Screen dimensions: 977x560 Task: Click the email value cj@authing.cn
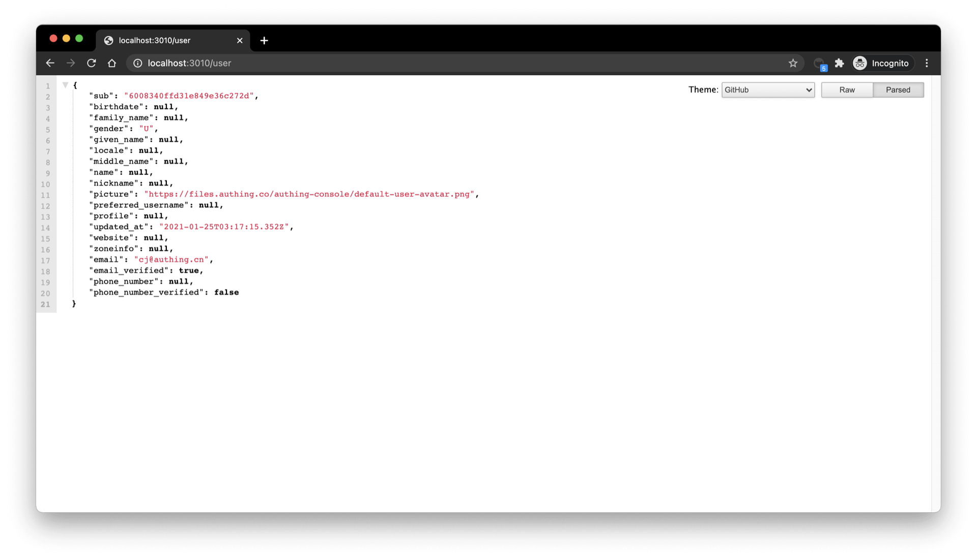tap(171, 260)
